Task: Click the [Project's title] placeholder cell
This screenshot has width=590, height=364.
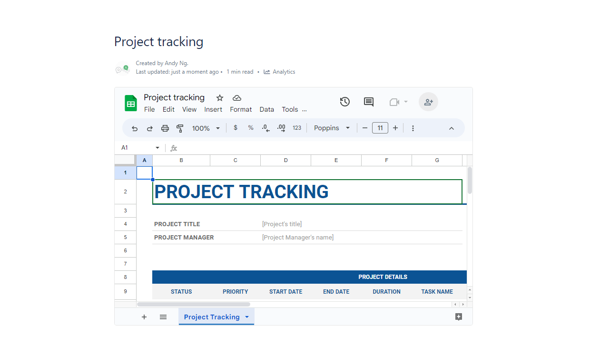Action: pyautogui.click(x=282, y=224)
